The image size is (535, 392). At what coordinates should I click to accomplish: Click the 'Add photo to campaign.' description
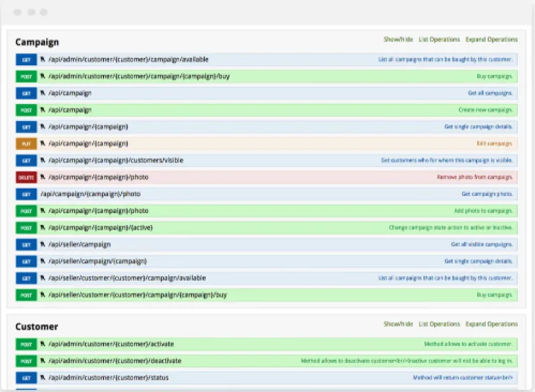point(484,211)
